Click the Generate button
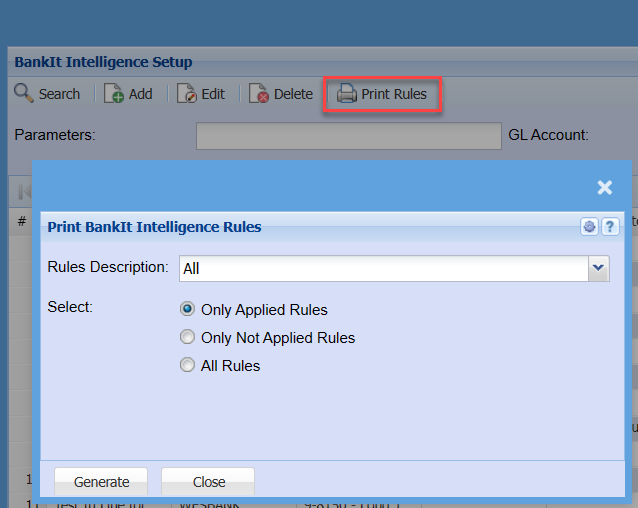638x508 pixels. point(101,482)
